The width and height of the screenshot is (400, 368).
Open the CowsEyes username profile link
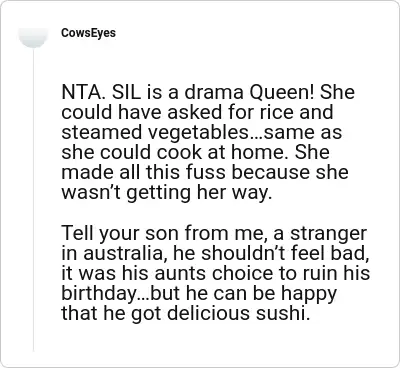tap(88, 33)
